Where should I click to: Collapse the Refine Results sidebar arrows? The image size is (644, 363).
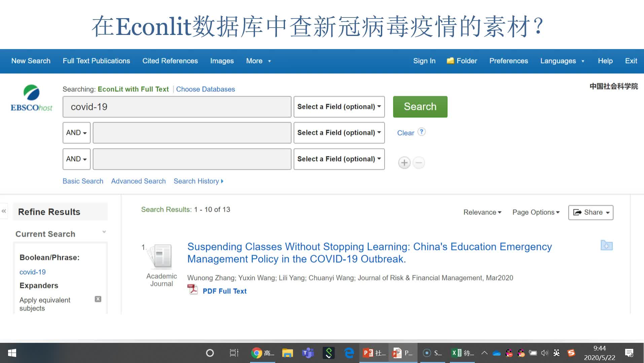click(4, 211)
